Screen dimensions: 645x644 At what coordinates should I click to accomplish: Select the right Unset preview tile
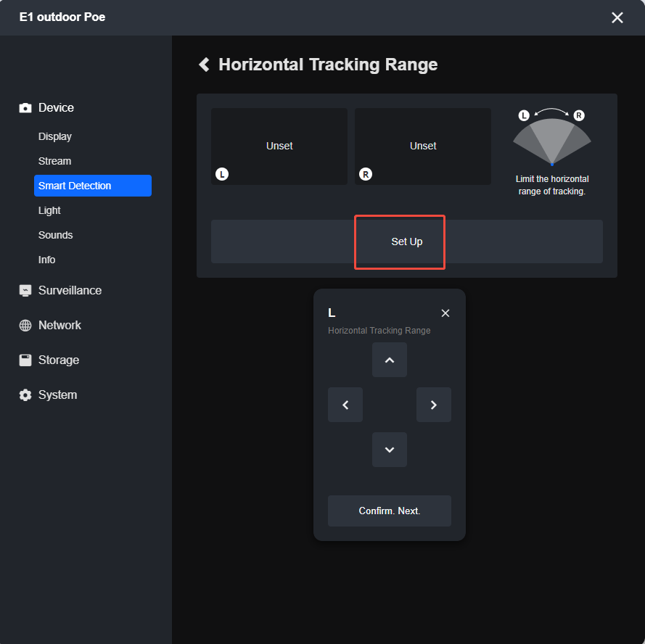[x=423, y=146]
